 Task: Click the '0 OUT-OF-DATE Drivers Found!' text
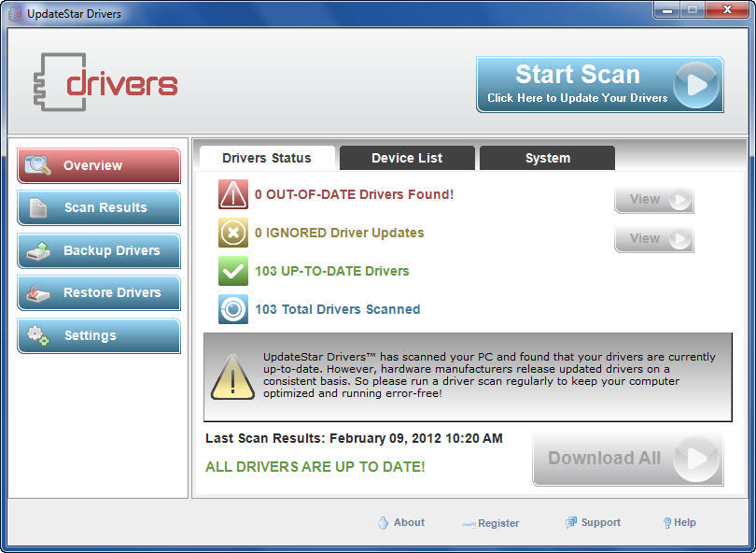click(354, 194)
